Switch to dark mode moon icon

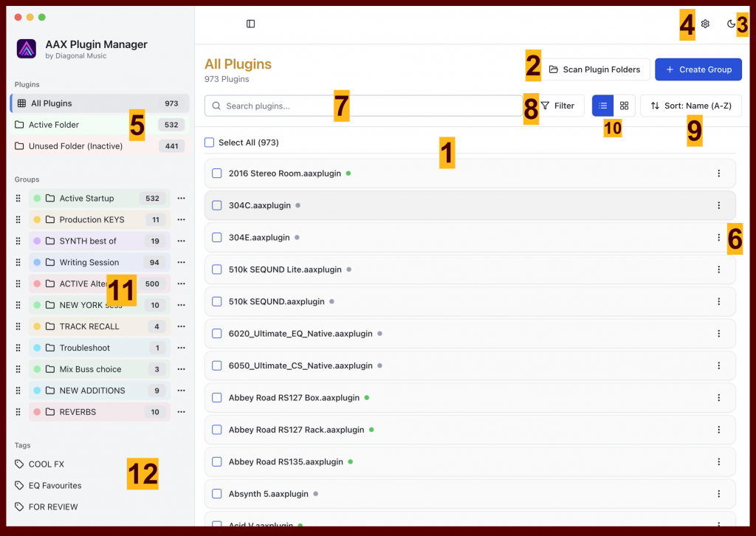731,24
